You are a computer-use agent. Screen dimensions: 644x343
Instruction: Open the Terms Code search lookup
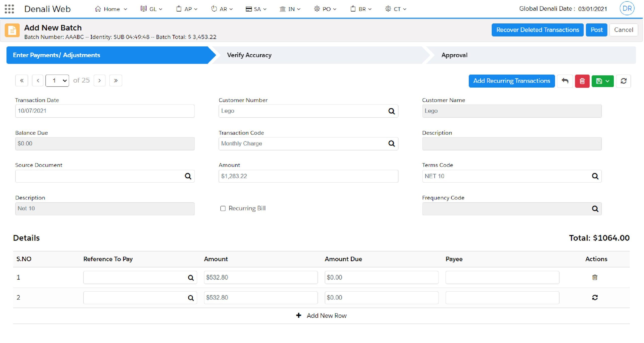pyautogui.click(x=595, y=176)
